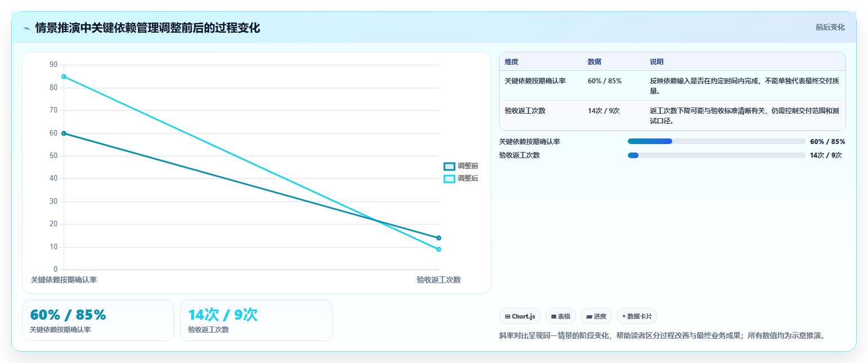Click the Chart.js tag chip
868x363 pixels.
[520, 316]
